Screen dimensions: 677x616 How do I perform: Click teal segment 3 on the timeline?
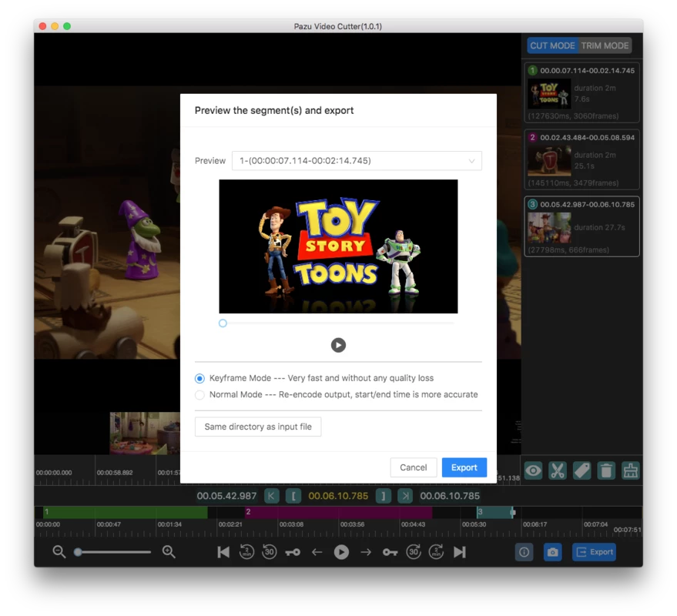pos(496,512)
